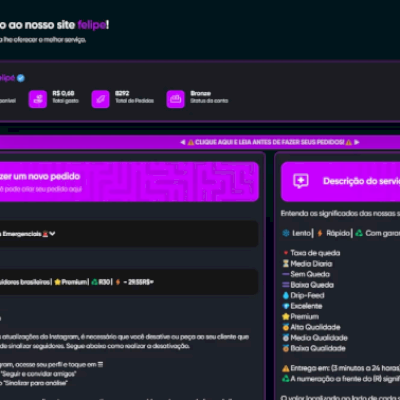Click the Descrição do serviço chat icon
Viewport: 400px width, 400px height.
pyautogui.click(x=301, y=181)
